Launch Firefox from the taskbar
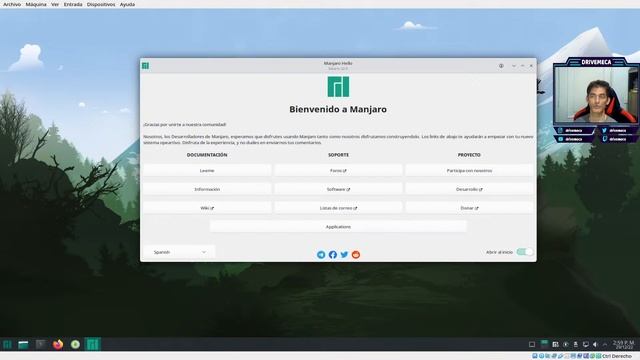 [58, 344]
